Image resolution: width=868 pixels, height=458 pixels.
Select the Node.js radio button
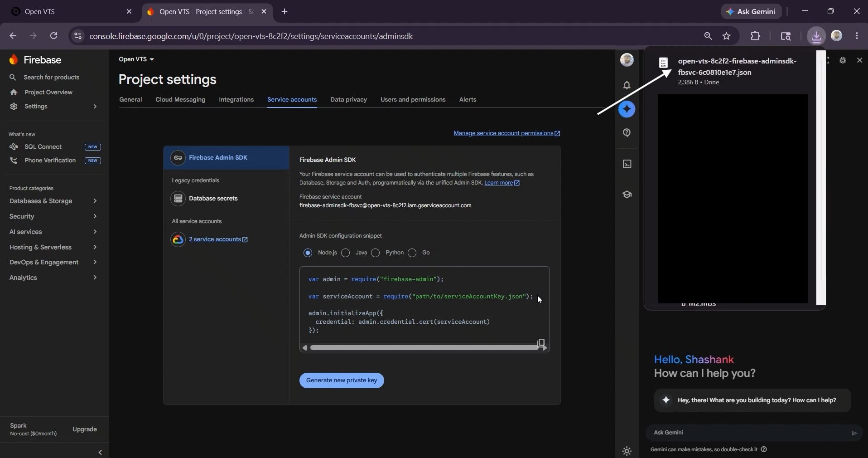tap(308, 253)
